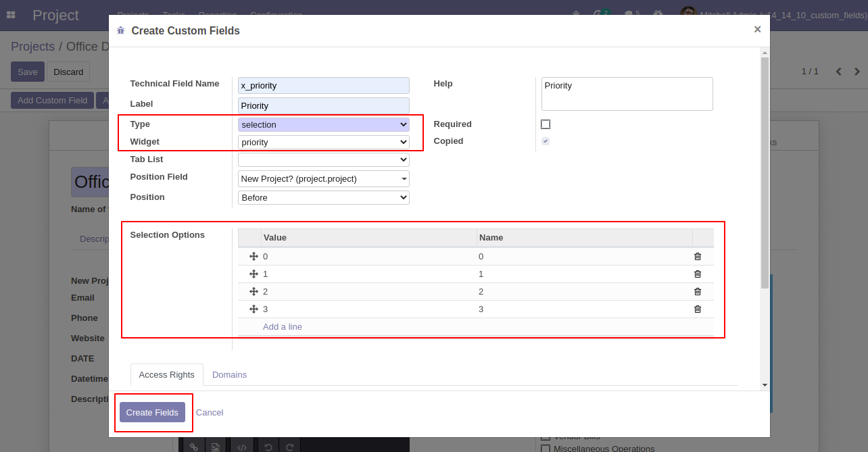Open the empty Tab List dropdown

324,159
